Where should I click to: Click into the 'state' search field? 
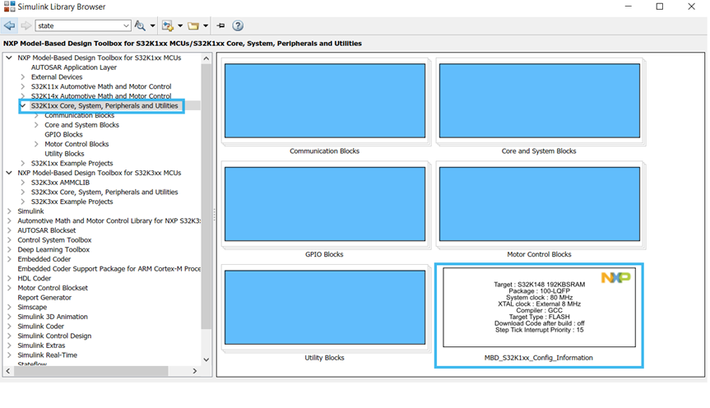(78, 26)
